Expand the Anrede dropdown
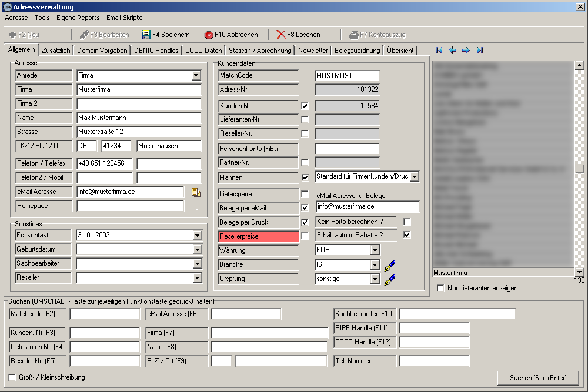Image resolution: width=588 pixels, height=392 pixels. click(196, 76)
